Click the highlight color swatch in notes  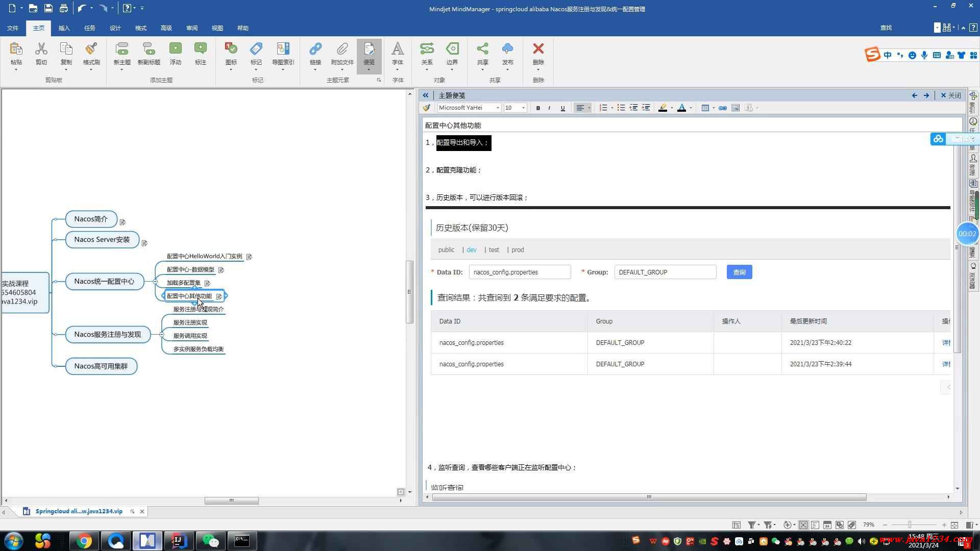click(x=663, y=108)
